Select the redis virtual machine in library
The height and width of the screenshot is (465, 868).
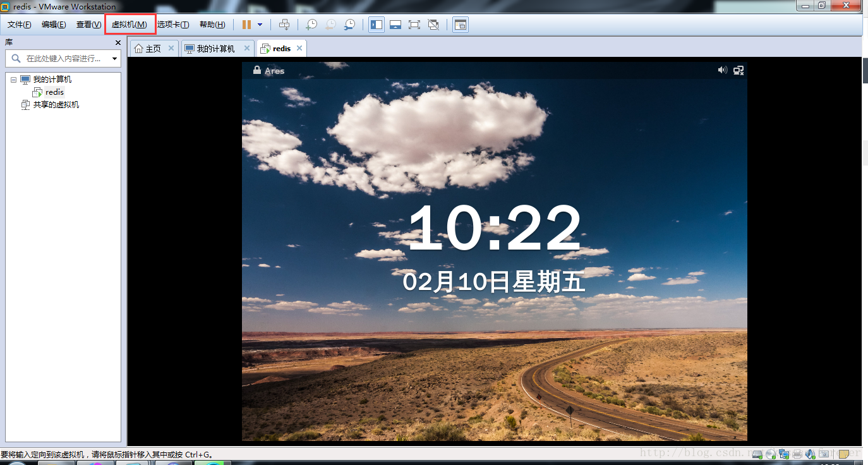54,92
